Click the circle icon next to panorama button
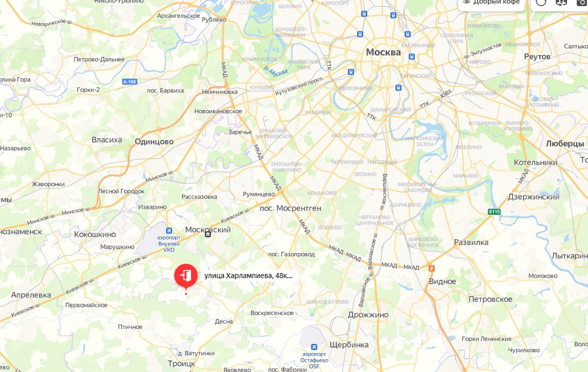The image size is (588, 372). 541,2
